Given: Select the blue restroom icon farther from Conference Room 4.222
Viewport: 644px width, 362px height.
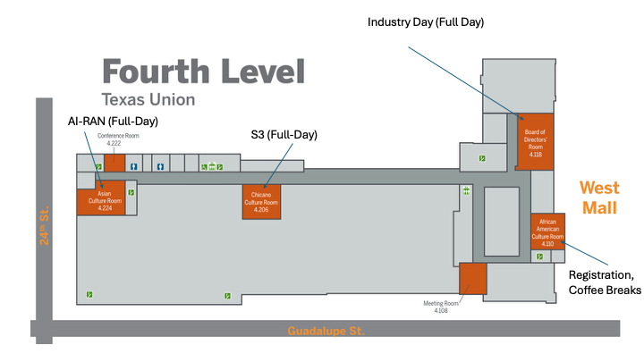Looking at the screenshot, I should 161,166.
